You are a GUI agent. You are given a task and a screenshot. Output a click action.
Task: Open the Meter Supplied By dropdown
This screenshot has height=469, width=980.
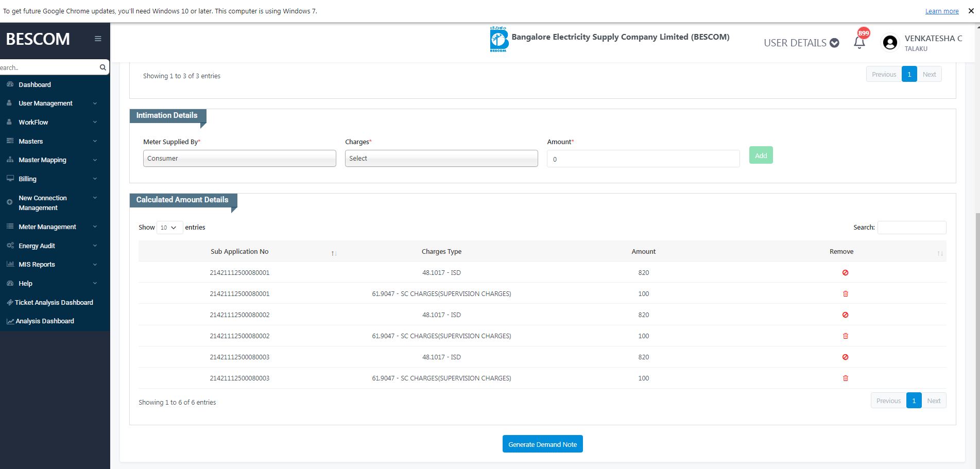coord(239,159)
